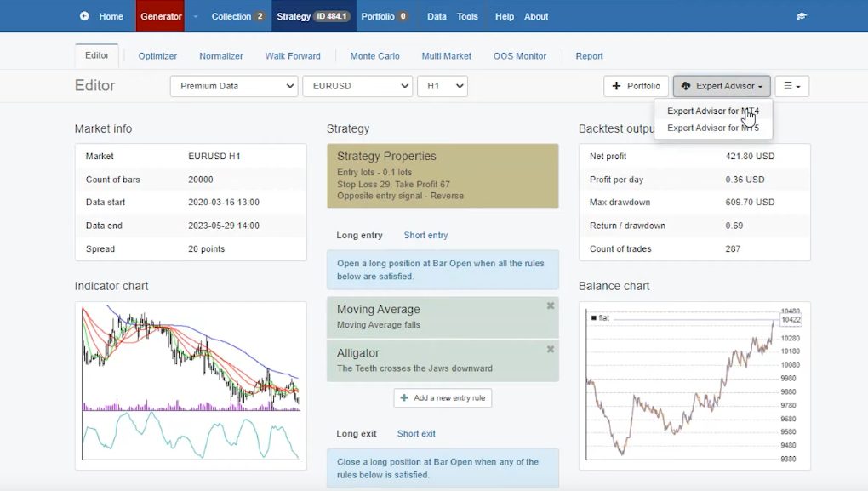
Task: Choose Expert Advisor for MT4
Action: point(712,111)
